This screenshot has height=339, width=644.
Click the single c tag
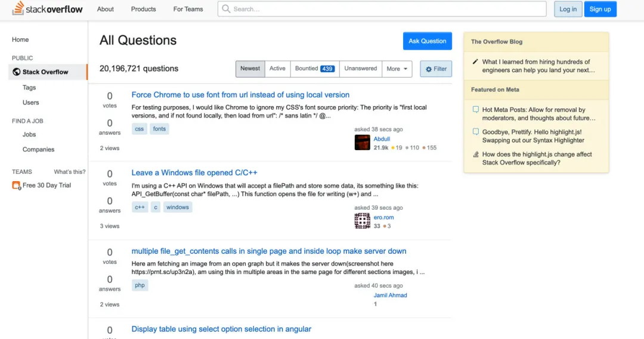[x=156, y=207]
